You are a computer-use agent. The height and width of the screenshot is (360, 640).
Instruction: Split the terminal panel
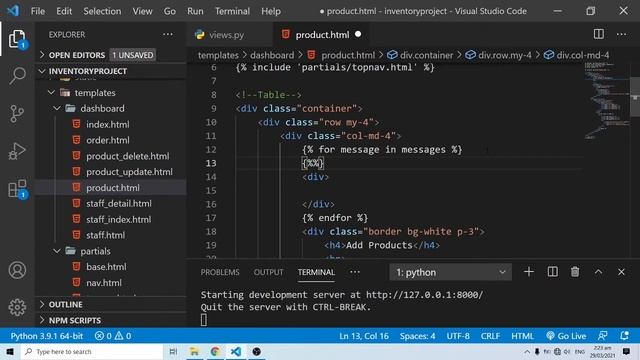pyautogui.click(x=553, y=272)
